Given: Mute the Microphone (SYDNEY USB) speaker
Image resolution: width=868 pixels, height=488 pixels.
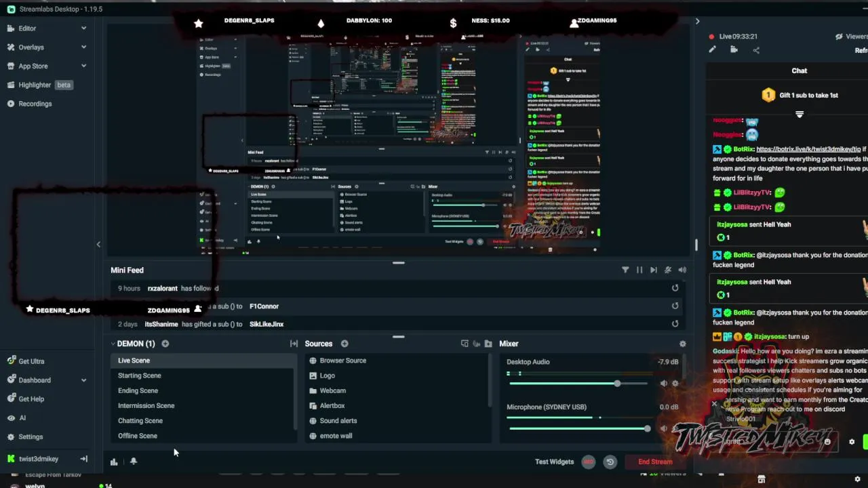Looking at the screenshot, I should (663, 428).
